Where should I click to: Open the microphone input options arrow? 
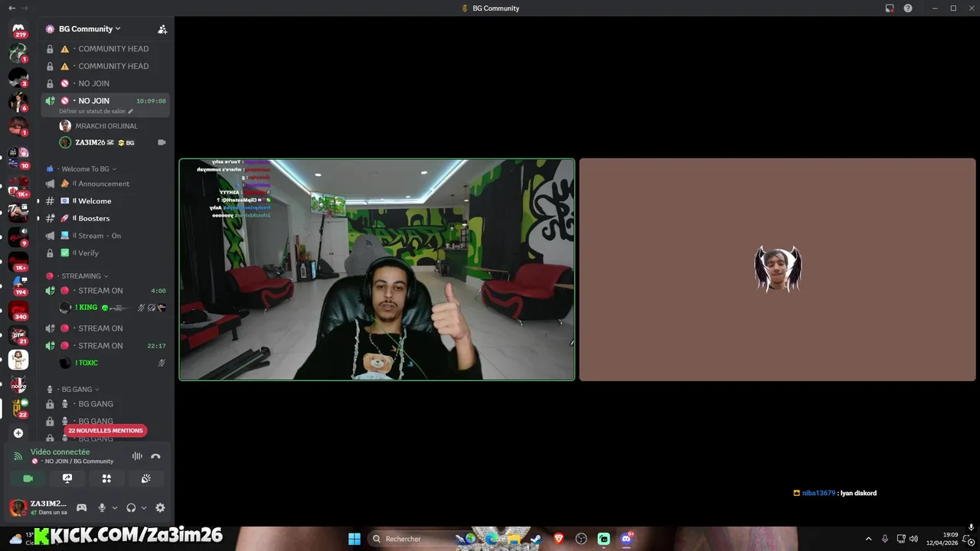(115, 507)
